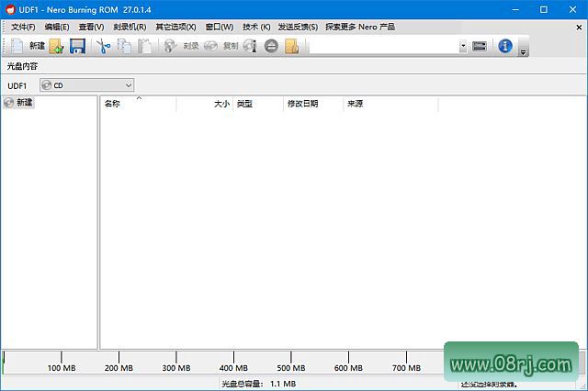Open the 刻录机(R) menu
Viewport: 588px width, 391px height.
(x=130, y=27)
